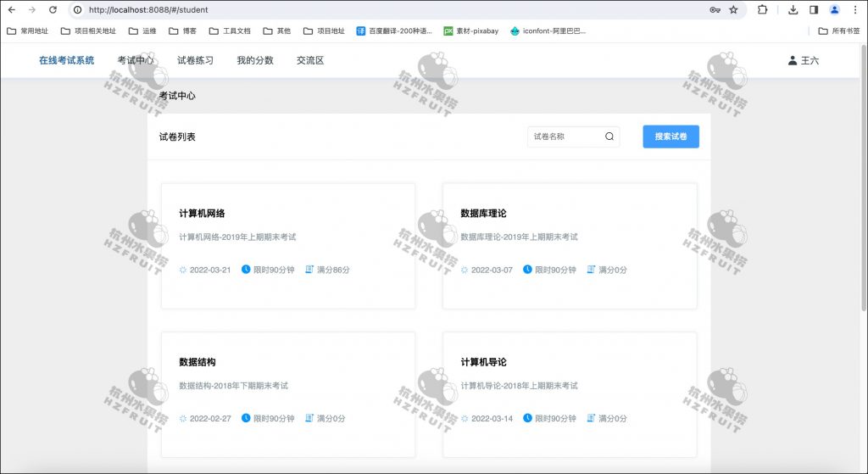Open the iconfont-阿里巴巴 bookmark
Screen dimensions: 868x474
point(548,31)
